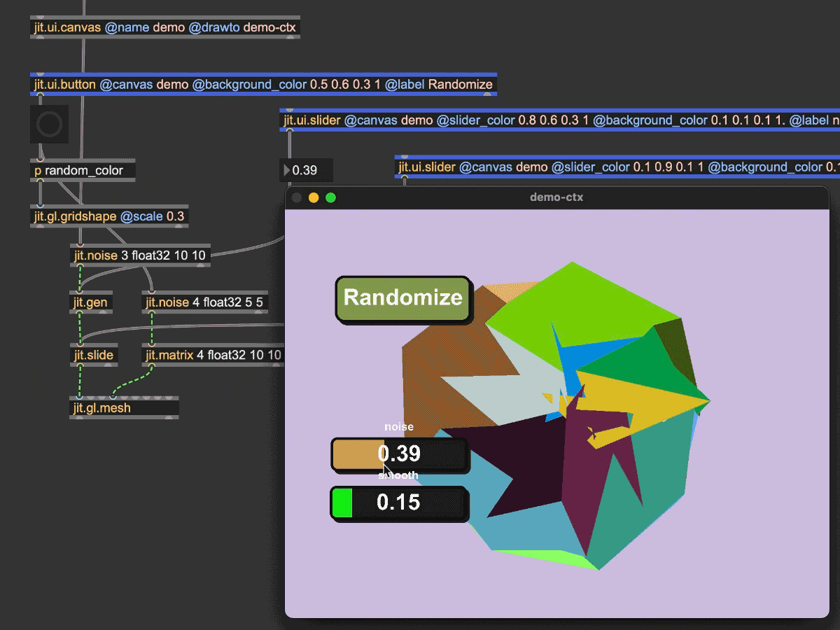Click the noise slider showing 0.39
Viewport: 840px width, 630px height.
pyautogui.click(x=400, y=454)
